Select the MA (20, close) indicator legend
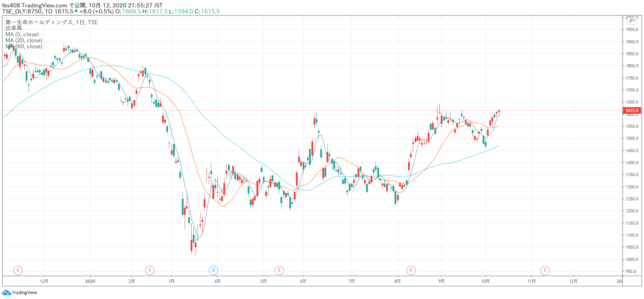This screenshot has height=299, width=644. click(24, 41)
